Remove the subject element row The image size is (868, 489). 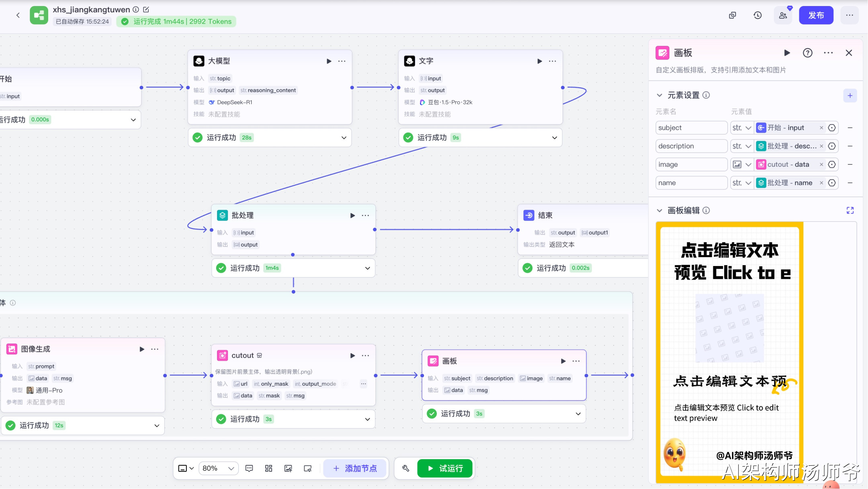[x=850, y=128]
